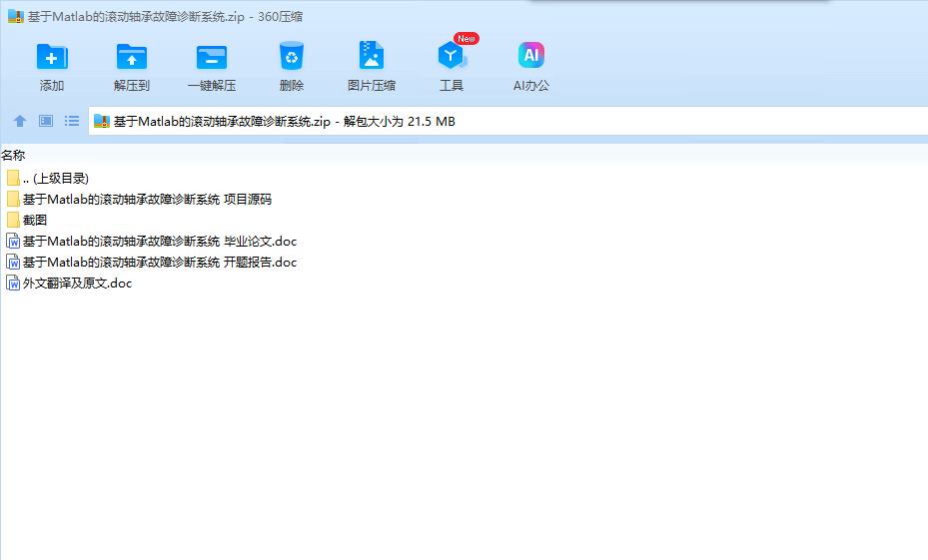Screen dimensions: 928x560
Task: Click the 一键解压 one-click extract icon
Action: (212, 57)
